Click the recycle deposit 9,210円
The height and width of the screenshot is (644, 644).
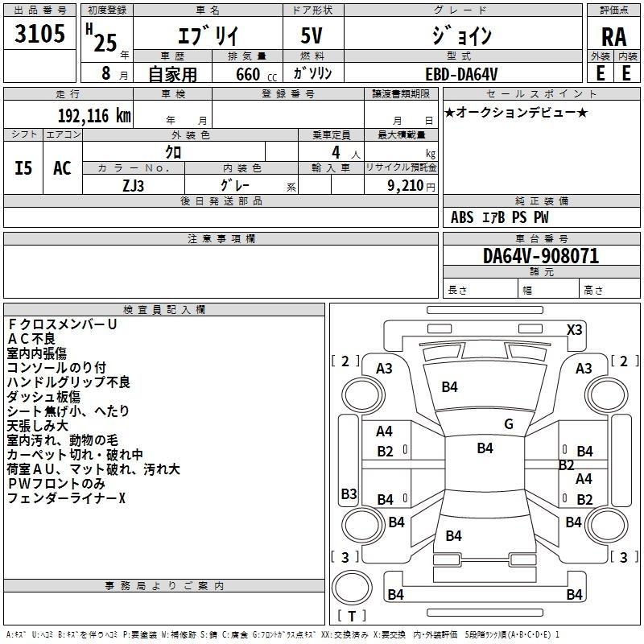click(x=411, y=186)
